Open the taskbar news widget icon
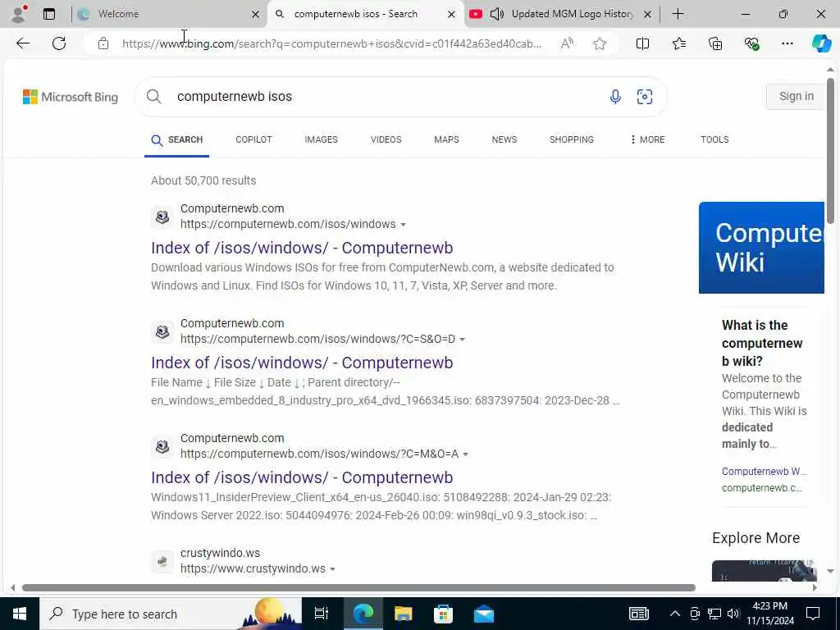The width and height of the screenshot is (840, 630). point(638,614)
